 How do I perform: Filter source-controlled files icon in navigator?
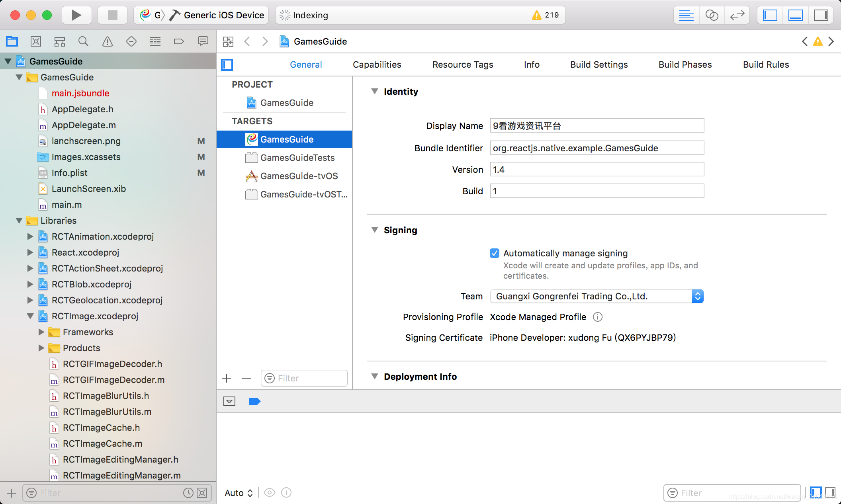[202, 493]
